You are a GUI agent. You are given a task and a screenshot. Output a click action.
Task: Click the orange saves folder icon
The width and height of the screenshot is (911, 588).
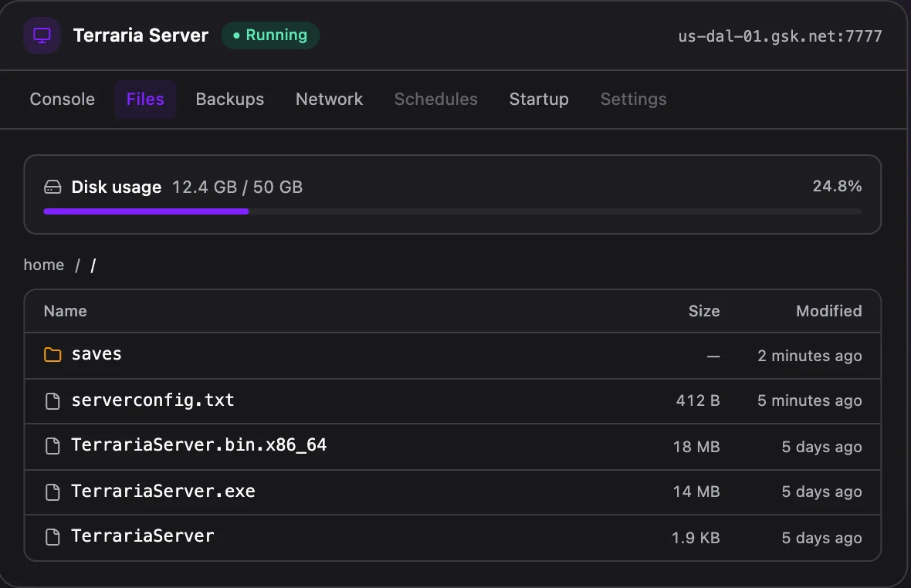point(52,354)
